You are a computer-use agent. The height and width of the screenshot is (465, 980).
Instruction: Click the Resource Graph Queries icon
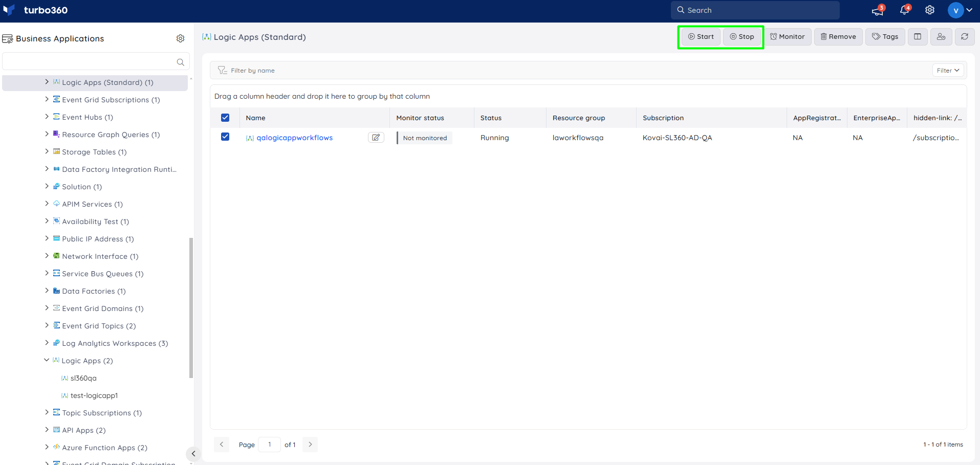tap(57, 134)
